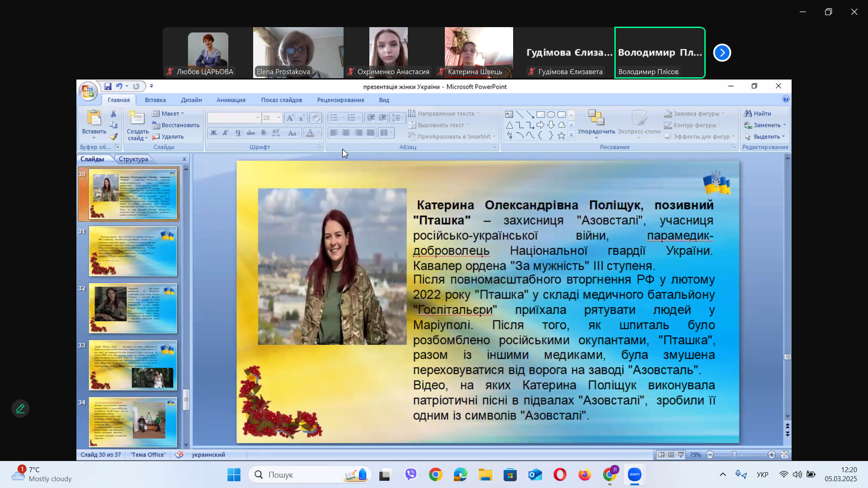Click the Найти find button
Viewport: 868px width, 488px height.
758,113
